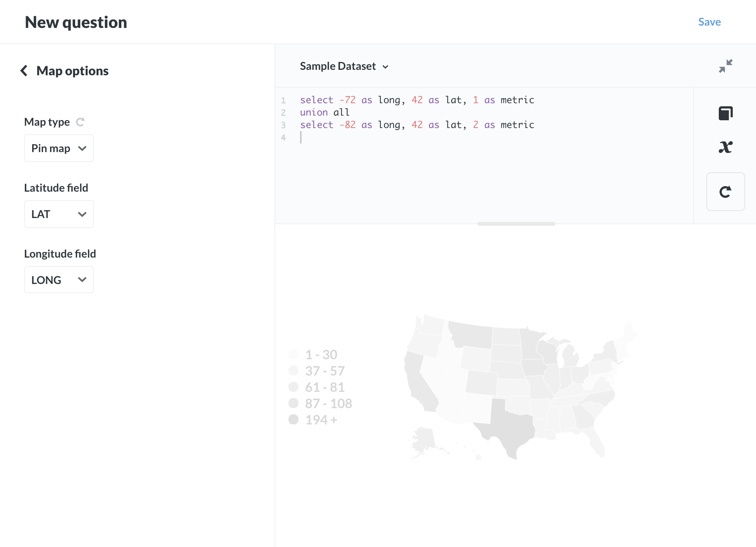
Task: Collapse the SQL editor view
Action: point(725,66)
